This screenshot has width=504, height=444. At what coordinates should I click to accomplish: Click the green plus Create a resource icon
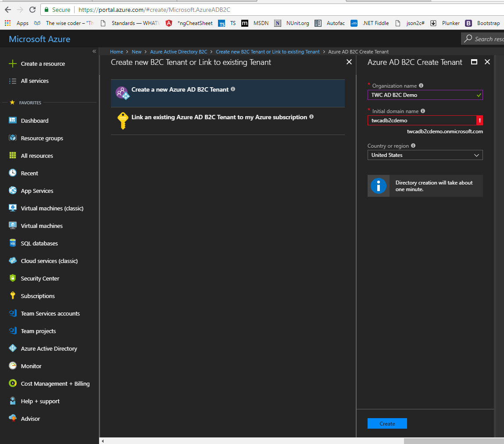(x=13, y=64)
